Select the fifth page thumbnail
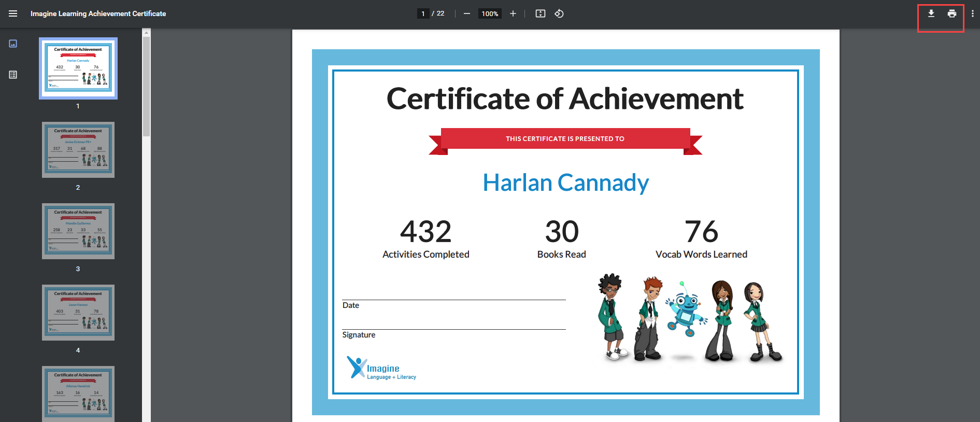The height and width of the screenshot is (422, 980). [78, 393]
